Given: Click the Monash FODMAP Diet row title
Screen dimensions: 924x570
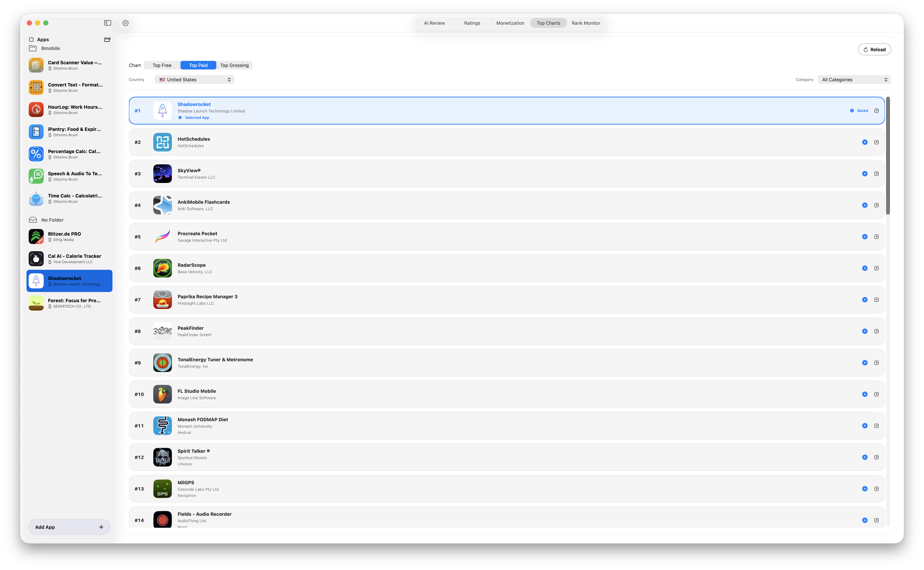Looking at the screenshot, I should click(203, 420).
